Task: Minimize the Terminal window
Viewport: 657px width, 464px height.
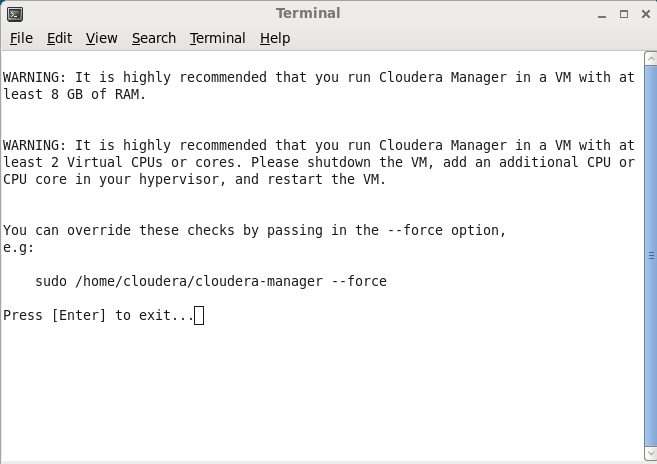Action: click(602, 15)
